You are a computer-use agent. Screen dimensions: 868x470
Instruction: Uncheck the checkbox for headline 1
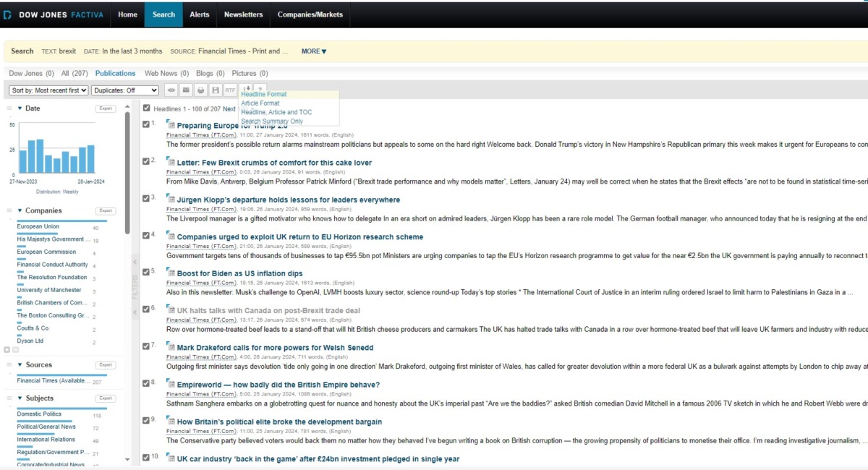point(146,124)
